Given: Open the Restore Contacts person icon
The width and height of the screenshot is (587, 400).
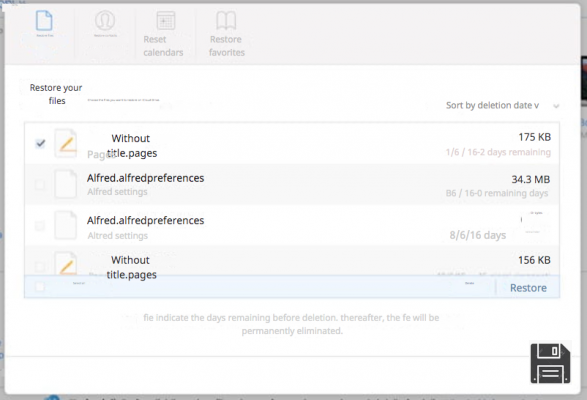Looking at the screenshot, I should click(105, 21).
